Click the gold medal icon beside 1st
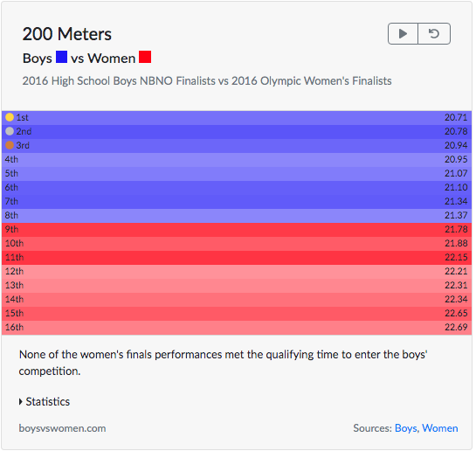The image size is (476, 451). pyautogui.click(x=10, y=117)
